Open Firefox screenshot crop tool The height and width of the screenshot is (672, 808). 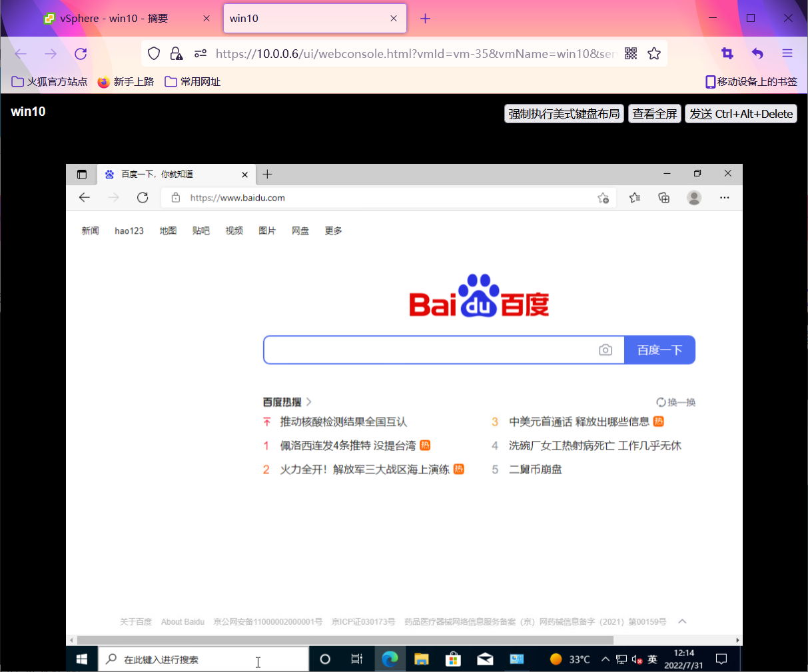(x=727, y=54)
